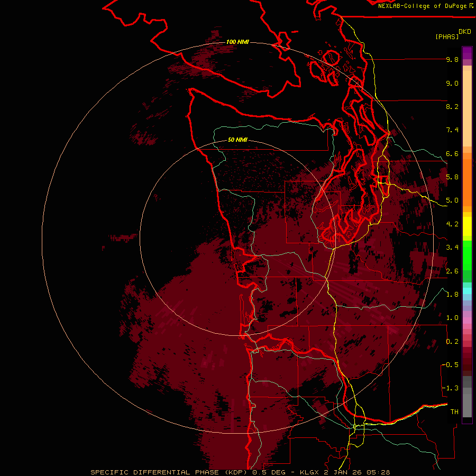476x476 pixels.
Task: Select the 7.4 value on the color scale
Action: 452,130
